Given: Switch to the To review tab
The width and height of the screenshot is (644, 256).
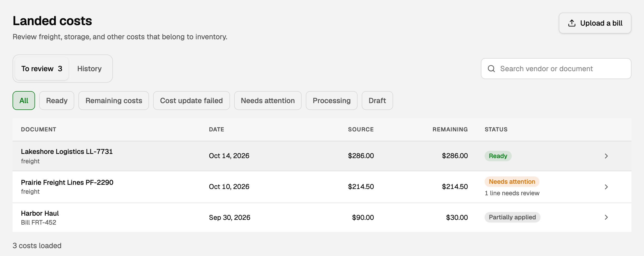Looking at the screenshot, I should 42,69.
